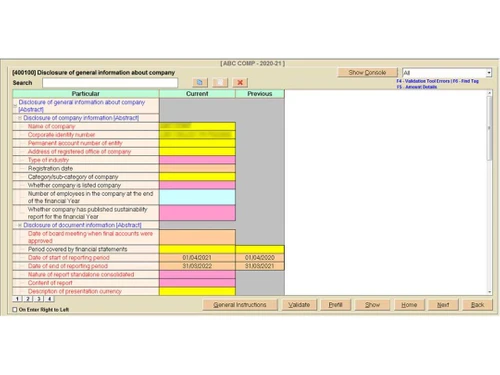
Task: Open General Instructions
Action: (240, 305)
